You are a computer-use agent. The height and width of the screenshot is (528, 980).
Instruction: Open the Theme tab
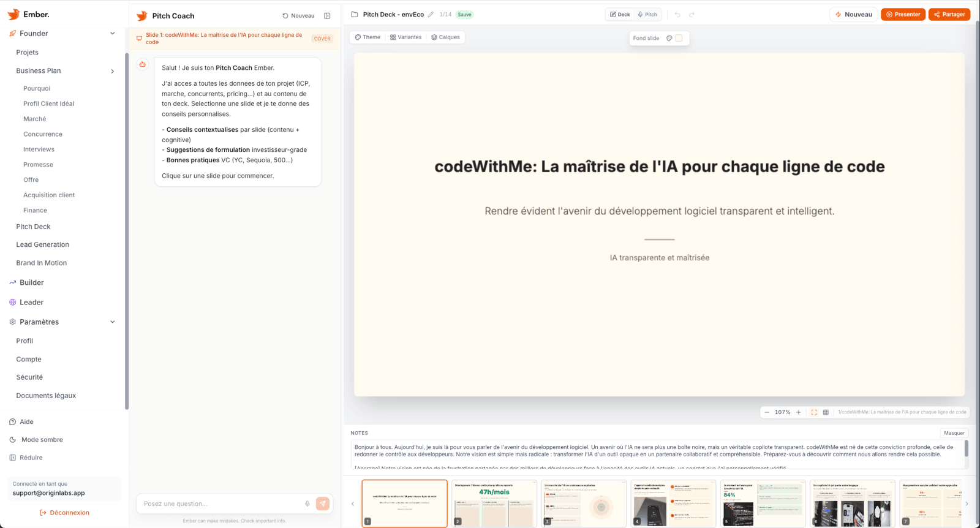point(367,37)
